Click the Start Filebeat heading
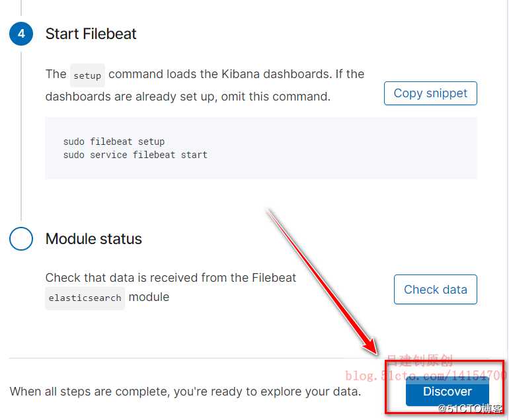The image size is (509, 420). point(91,34)
